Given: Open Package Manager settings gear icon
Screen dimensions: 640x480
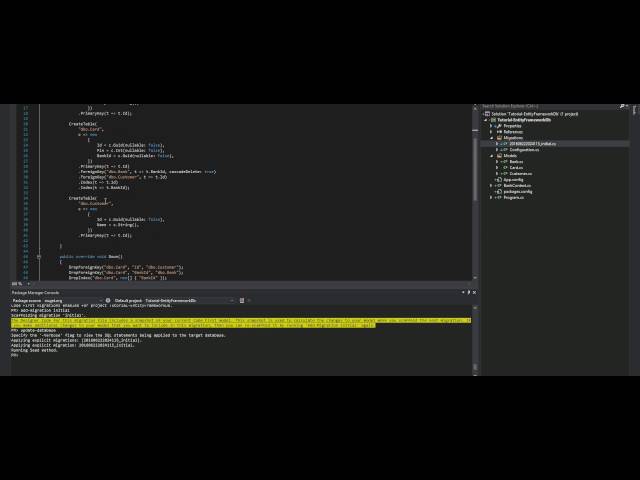Looking at the screenshot, I should pyautogui.click(x=108, y=300).
